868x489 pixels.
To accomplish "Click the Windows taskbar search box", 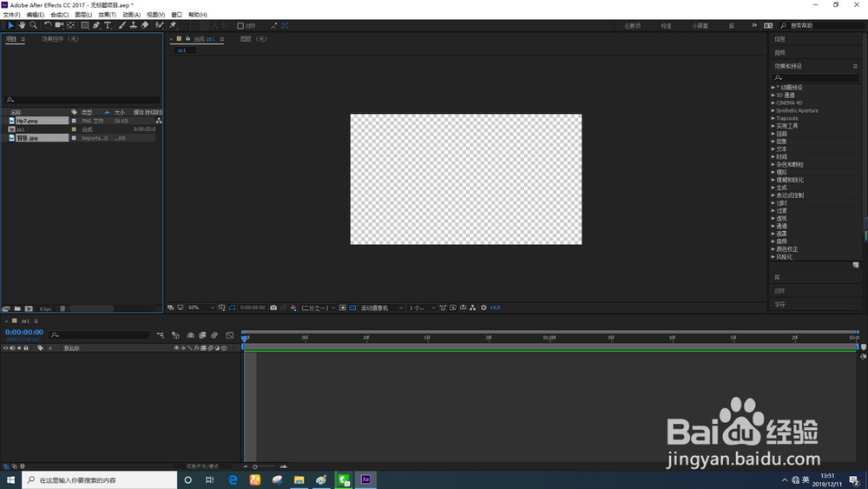I will [x=100, y=480].
